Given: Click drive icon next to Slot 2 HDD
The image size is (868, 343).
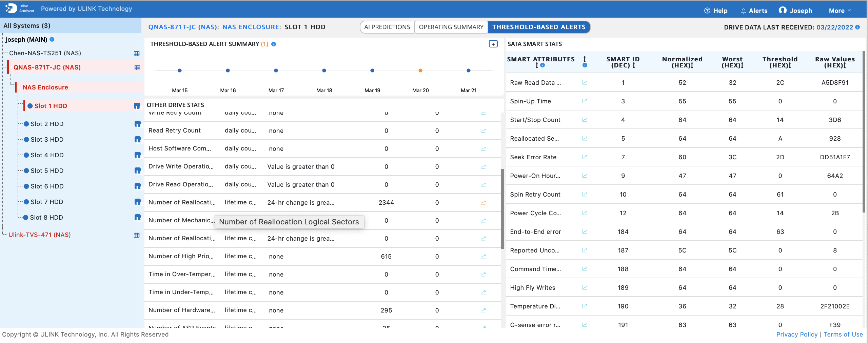Looking at the screenshot, I should [x=137, y=124].
